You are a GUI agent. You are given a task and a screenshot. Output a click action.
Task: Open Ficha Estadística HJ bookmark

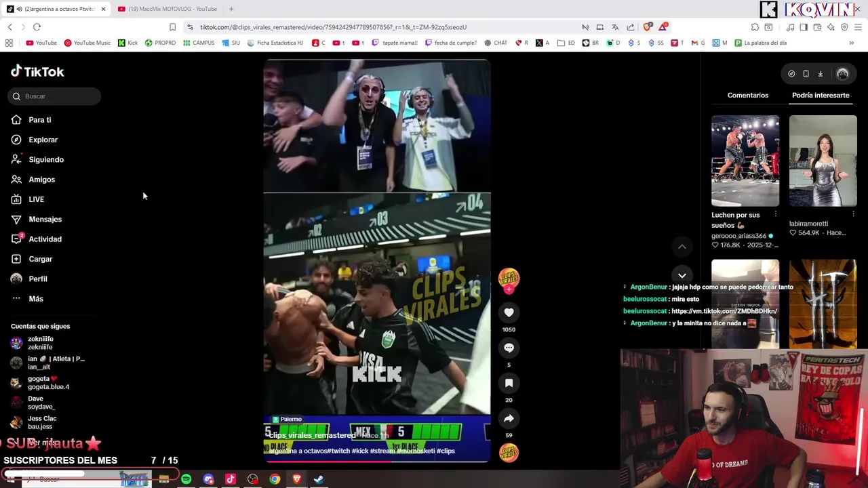point(275,43)
